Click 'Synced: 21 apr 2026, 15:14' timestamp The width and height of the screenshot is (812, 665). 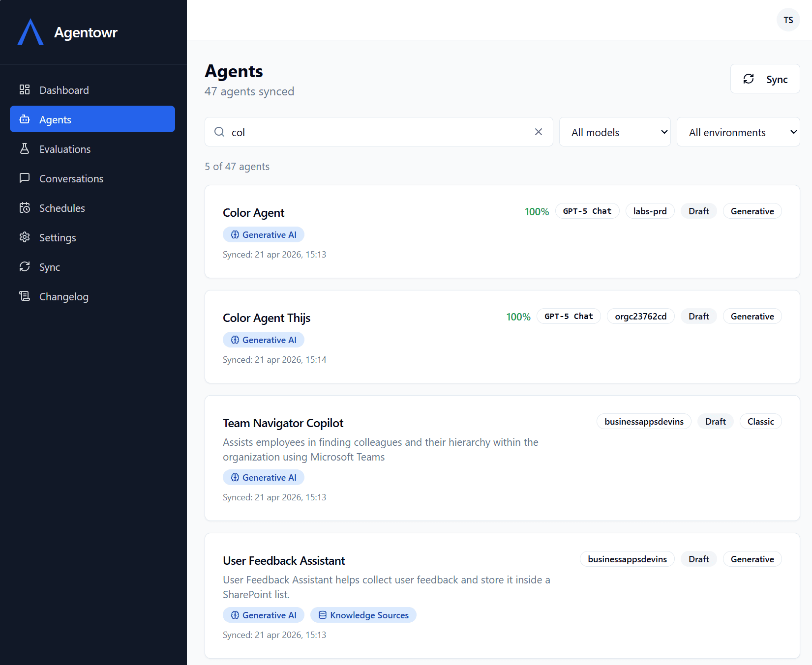274,359
